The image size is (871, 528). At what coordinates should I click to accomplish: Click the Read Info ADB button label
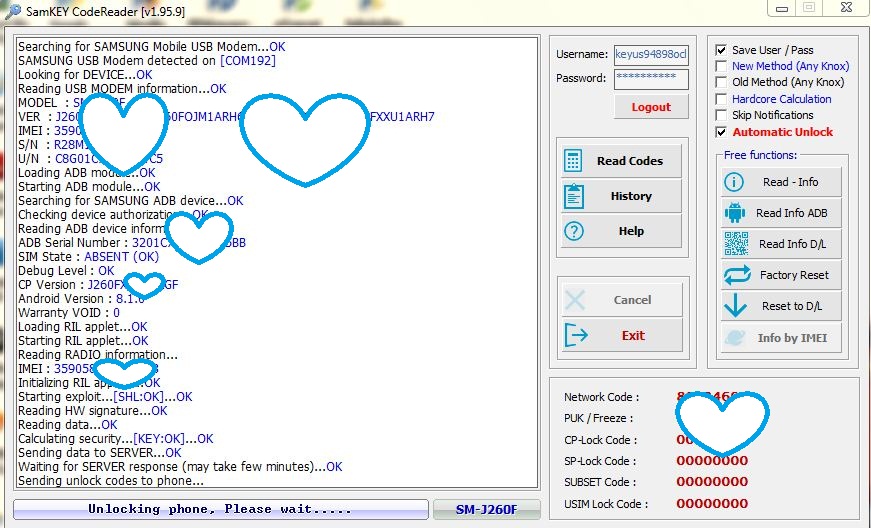click(x=792, y=213)
